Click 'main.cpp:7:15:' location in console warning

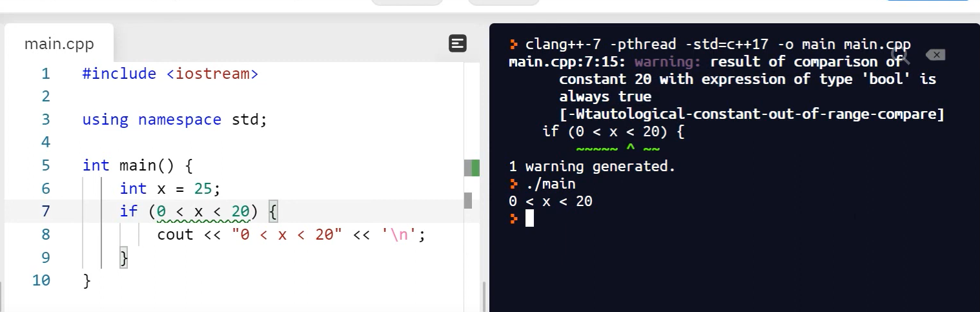tap(567, 62)
